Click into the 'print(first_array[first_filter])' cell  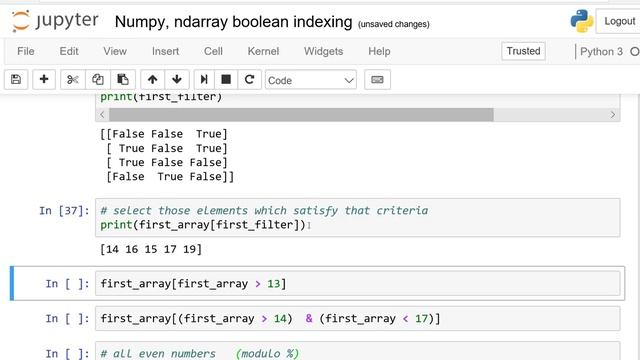[358, 218]
